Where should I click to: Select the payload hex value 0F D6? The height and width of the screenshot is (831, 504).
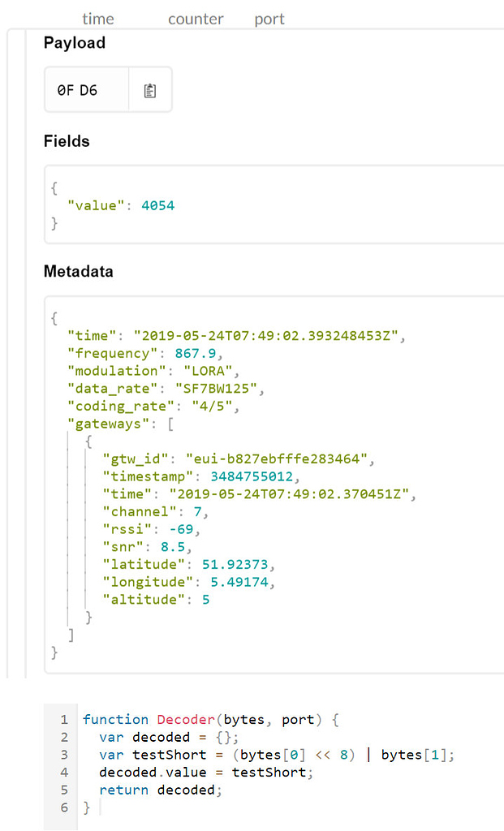click(77, 91)
